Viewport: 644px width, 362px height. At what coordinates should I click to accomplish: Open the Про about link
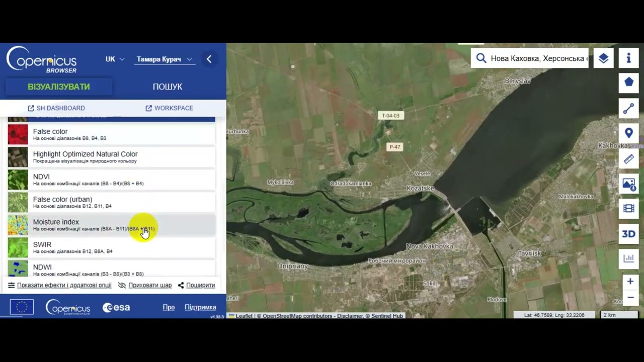[x=169, y=307]
